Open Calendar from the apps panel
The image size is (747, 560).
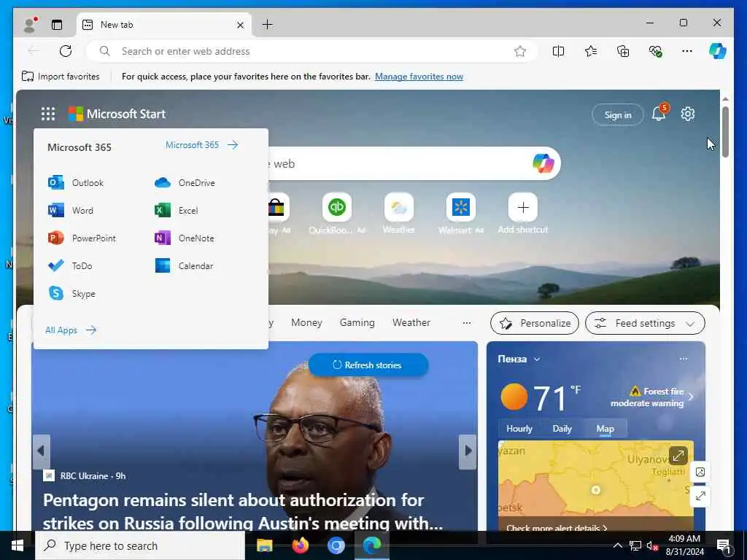click(x=184, y=265)
